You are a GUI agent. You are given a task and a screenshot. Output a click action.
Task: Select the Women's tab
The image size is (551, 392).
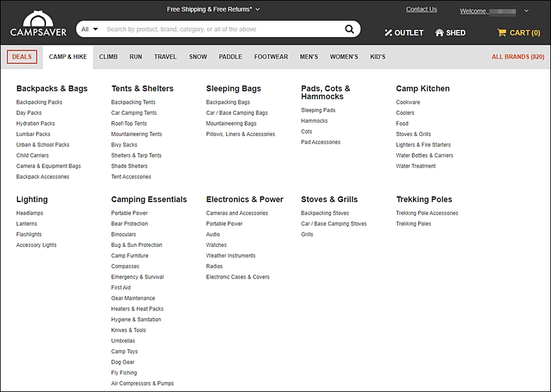pos(344,57)
